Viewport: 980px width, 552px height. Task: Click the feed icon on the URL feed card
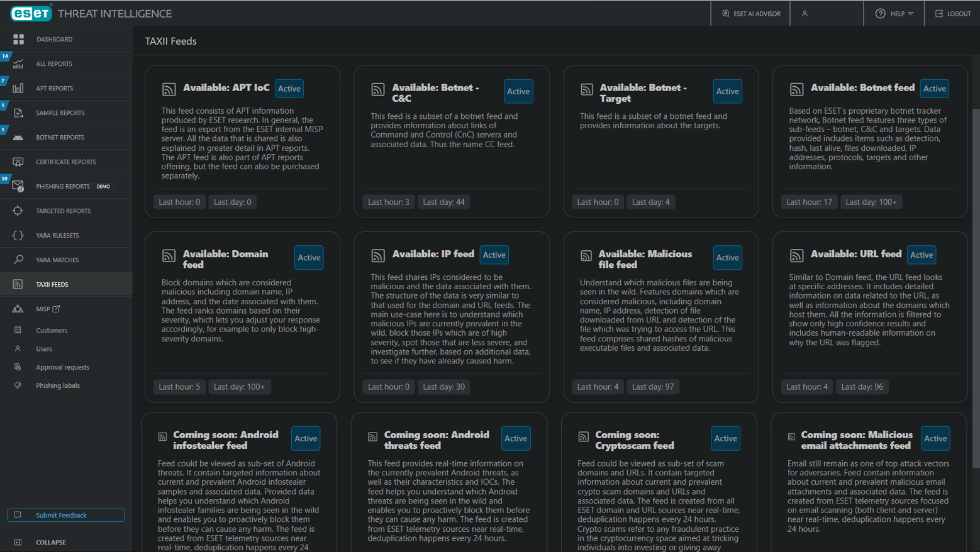[x=796, y=255]
